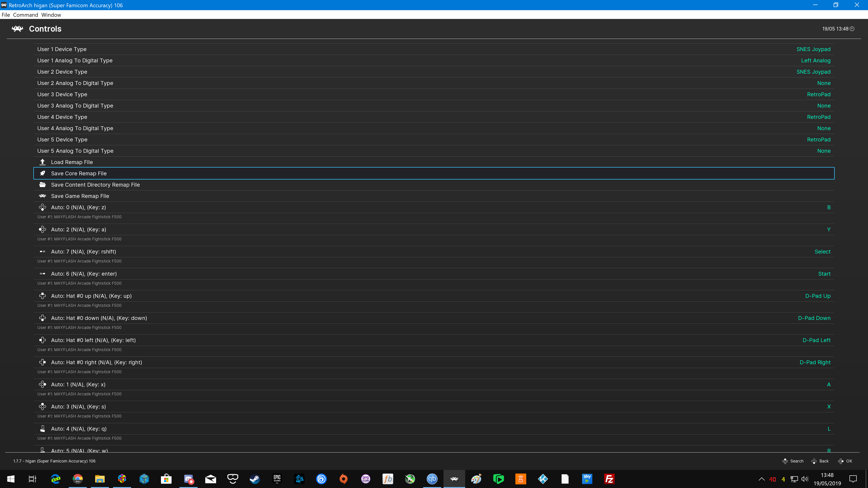Image resolution: width=868 pixels, height=488 pixels.
Task: Click the Hat #0 up d-pad icon
Action: pos(42,296)
